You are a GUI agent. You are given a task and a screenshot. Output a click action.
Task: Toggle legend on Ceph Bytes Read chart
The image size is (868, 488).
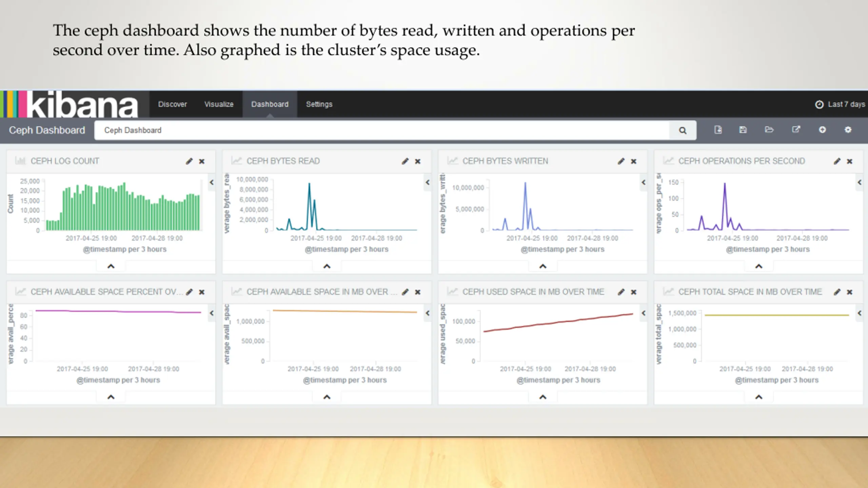click(428, 182)
